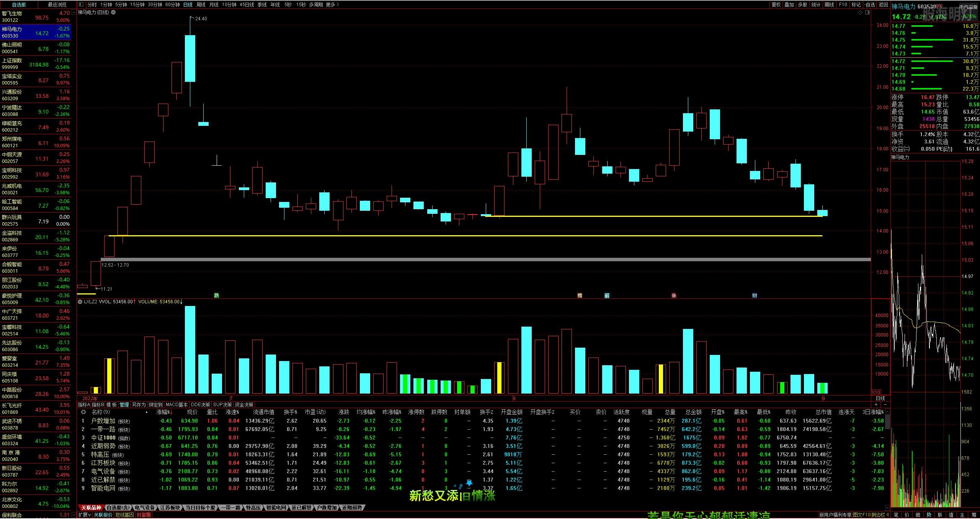Click the 管理 tab below volume chart
The height and width of the screenshot is (519, 980).
[124, 405]
